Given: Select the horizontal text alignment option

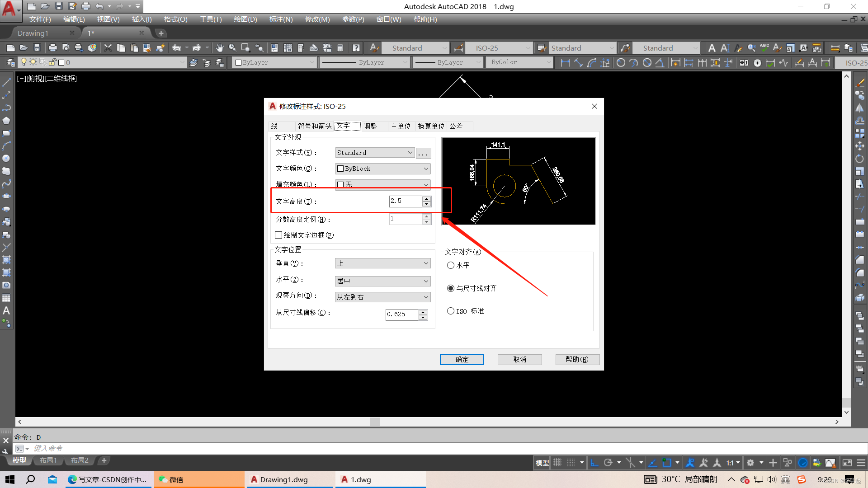Looking at the screenshot, I should coord(451,266).
